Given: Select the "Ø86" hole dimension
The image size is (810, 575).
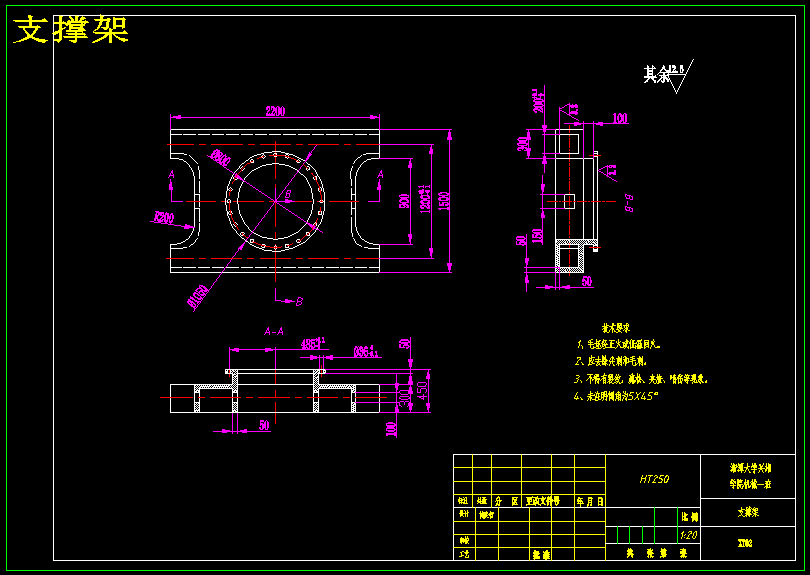Looking at the screenshot, I should [366, 352].
